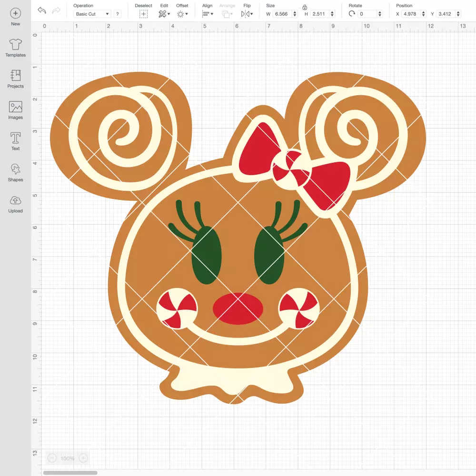Click the Undo arrow
The width and height of the screenshot is (476, 476).
(x=42, y=10)
